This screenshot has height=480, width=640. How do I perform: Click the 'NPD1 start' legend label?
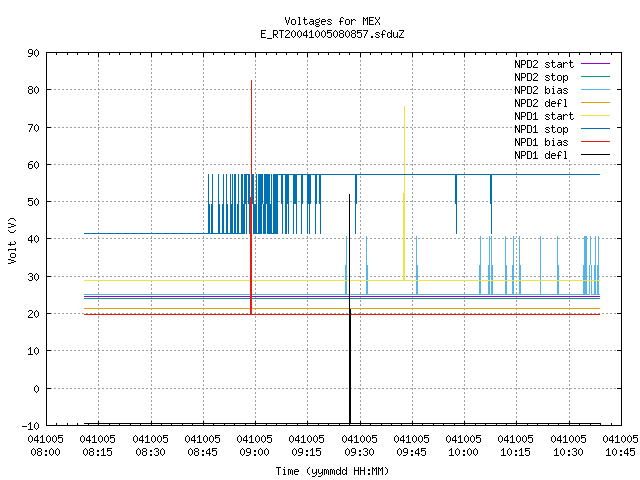[x=544, y=116]
